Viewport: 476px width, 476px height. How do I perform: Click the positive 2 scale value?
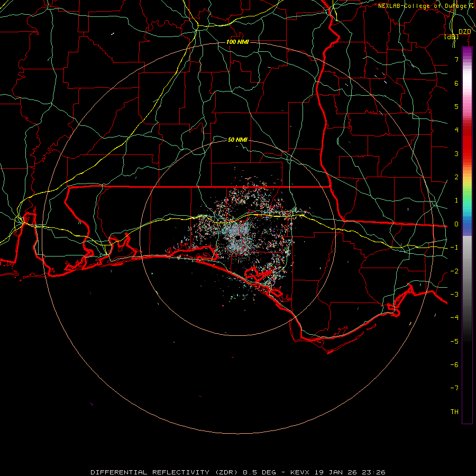456,177
